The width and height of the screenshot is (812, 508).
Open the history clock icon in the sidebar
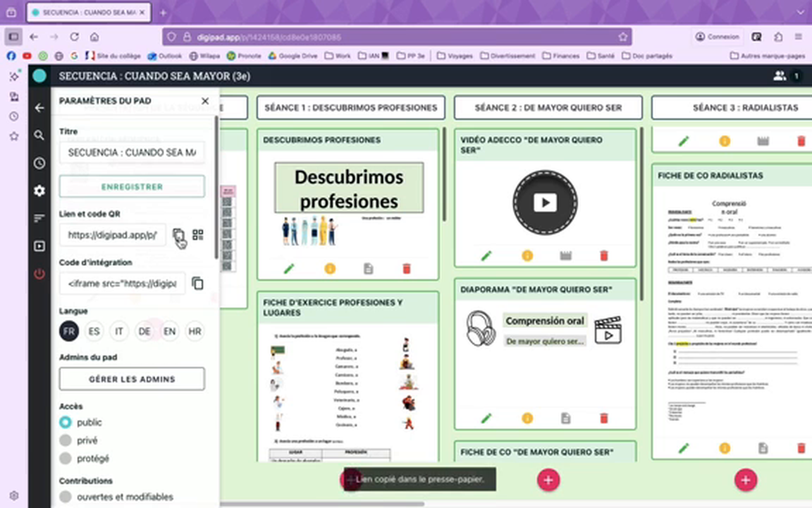pyautogui.click(x=39, y=163)
